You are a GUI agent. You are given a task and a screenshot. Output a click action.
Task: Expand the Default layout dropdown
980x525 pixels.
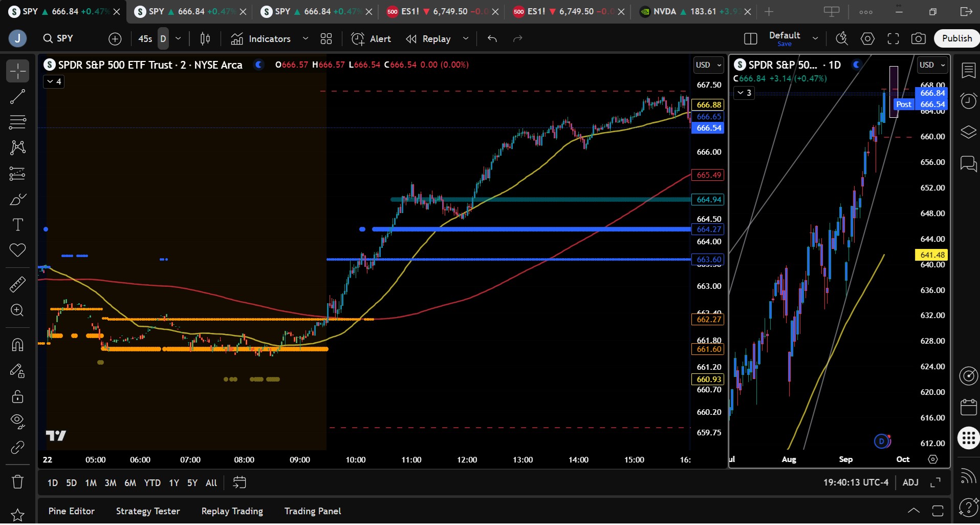point(815,38)
